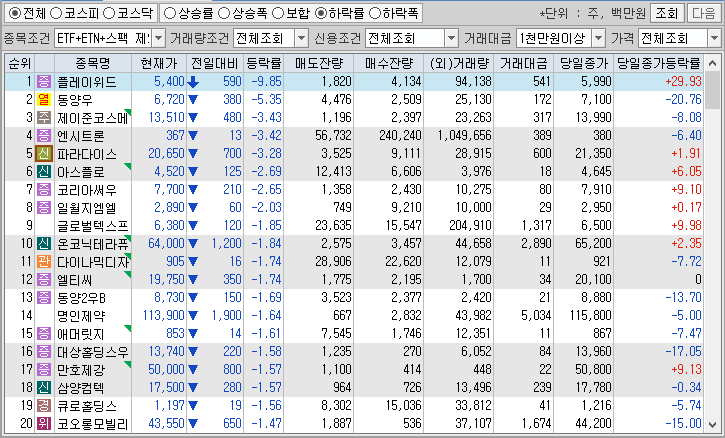Sort by the 종목명 column header
Viewport: 725px width, 438px height.
93,63
